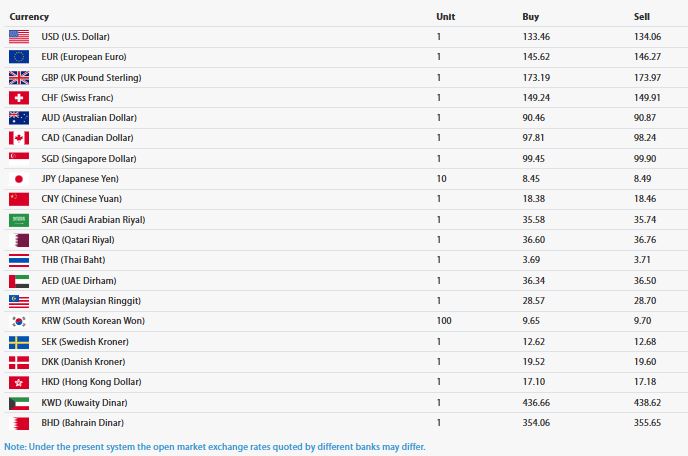
Task: Click the KWD sell rate 438.62
Action: click(647, 402)
